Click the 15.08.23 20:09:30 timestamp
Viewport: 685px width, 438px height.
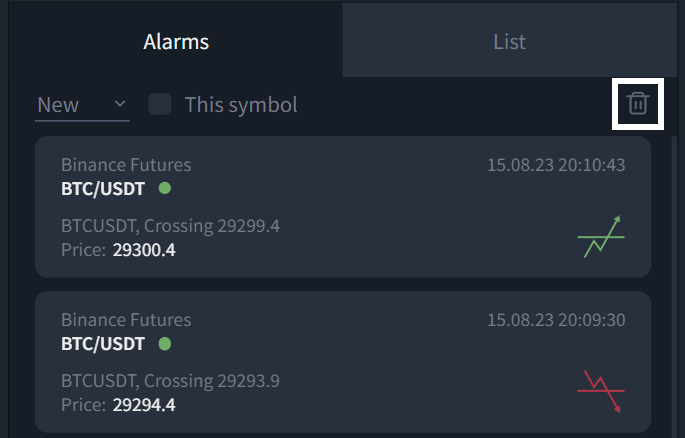556,320
